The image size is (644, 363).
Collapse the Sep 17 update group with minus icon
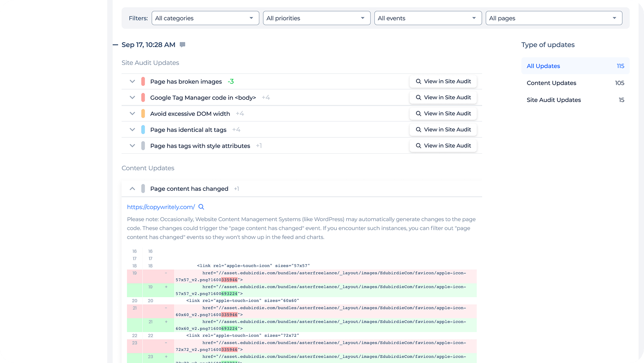(115, 45)
